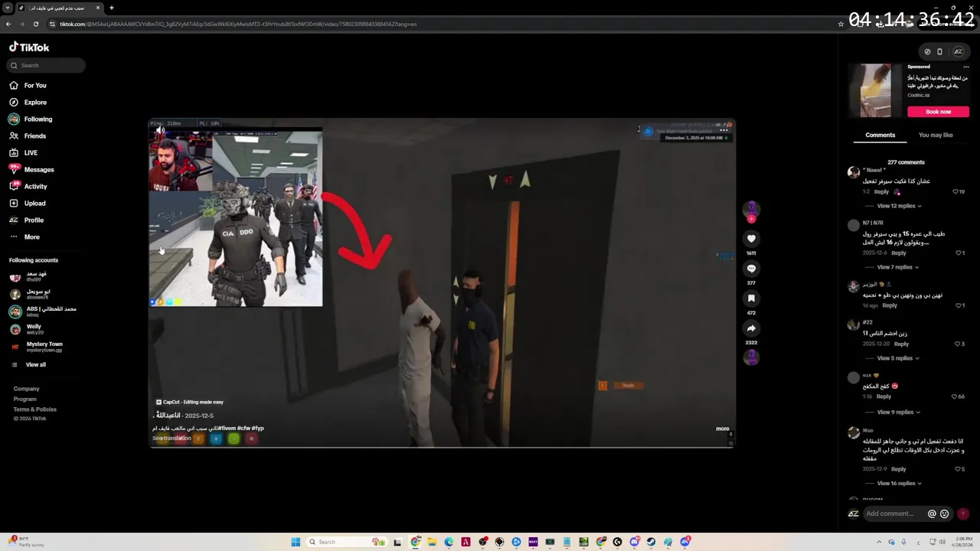Like Nawaf's comment with 19 likes

click(x=955, y=191)
